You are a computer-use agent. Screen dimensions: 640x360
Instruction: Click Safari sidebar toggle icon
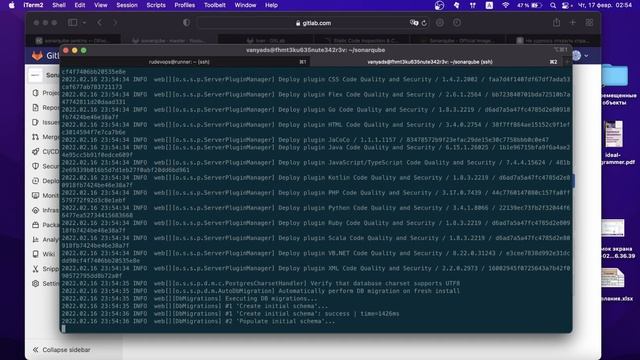(73, 23)
